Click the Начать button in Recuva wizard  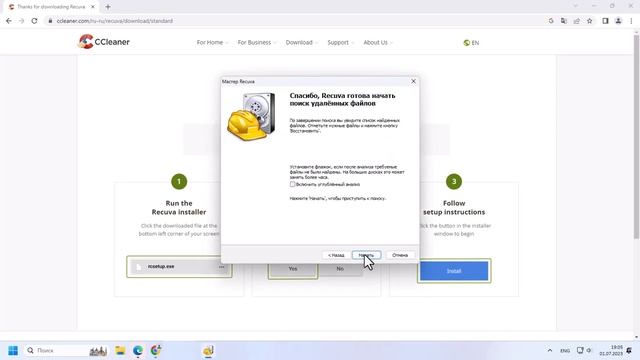tap(366, 255)
